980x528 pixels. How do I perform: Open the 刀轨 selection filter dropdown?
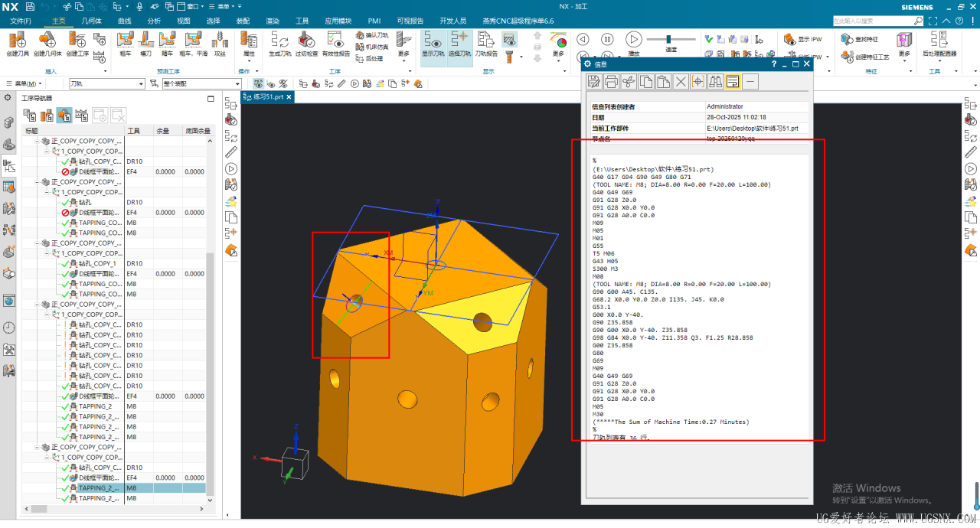coord(140,84)
